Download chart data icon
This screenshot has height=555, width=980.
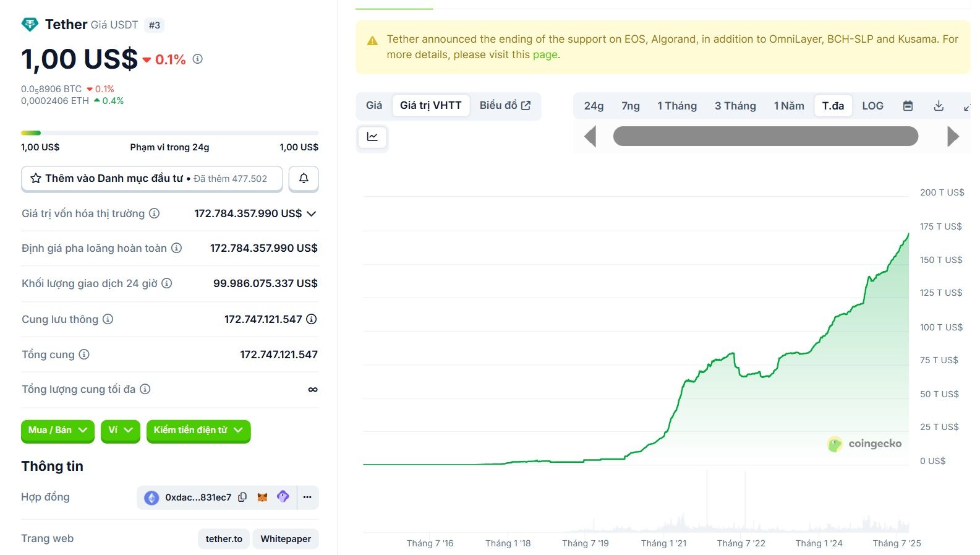click(939, 106)
